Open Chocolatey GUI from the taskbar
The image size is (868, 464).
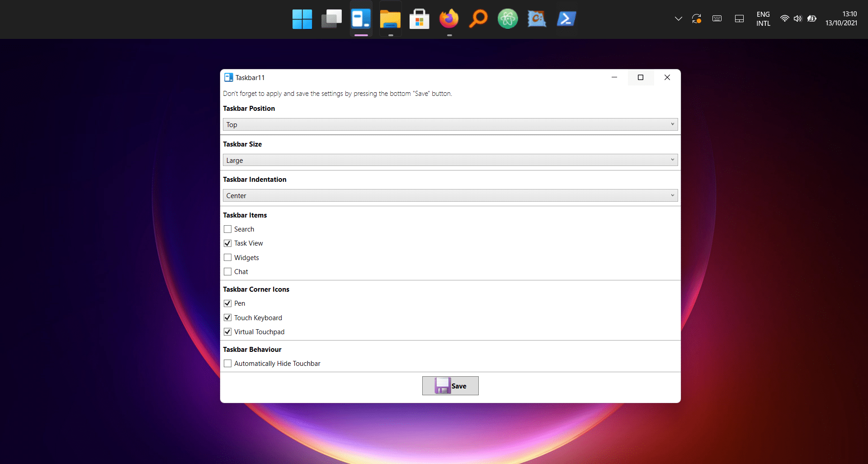[537, 19]
